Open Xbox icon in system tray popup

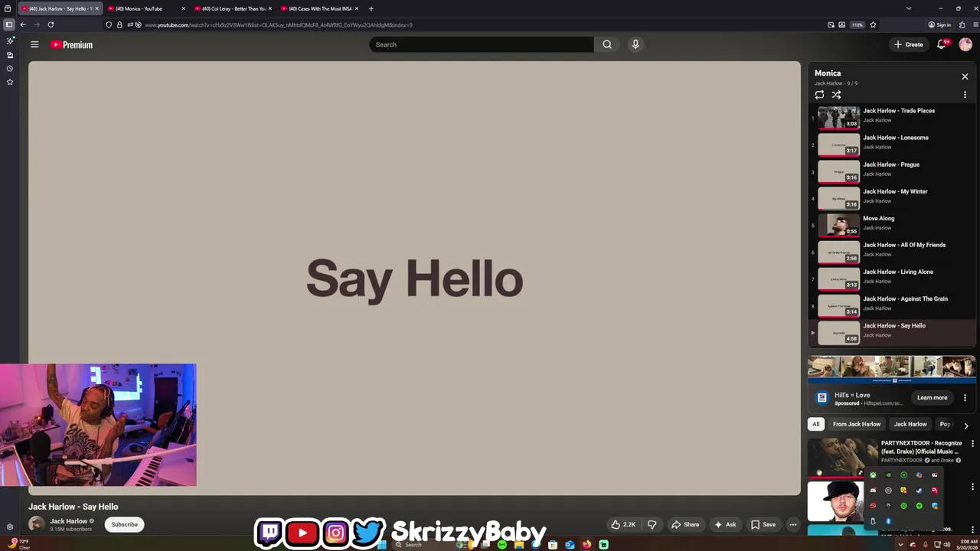coord(873,475)
